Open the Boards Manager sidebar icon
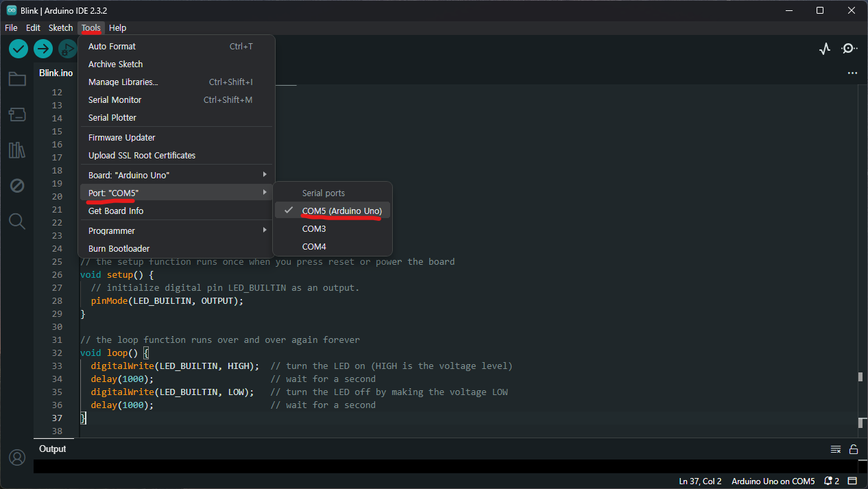 (x=17, y=114)
